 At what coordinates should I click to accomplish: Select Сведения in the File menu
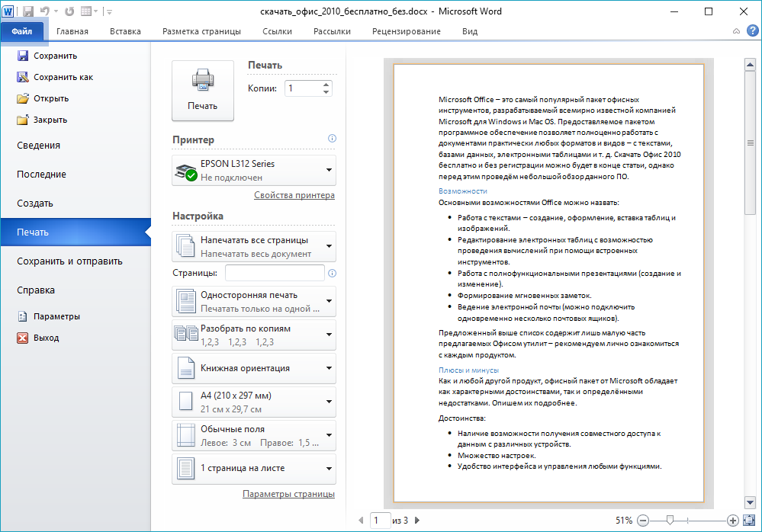click(38, 146)
